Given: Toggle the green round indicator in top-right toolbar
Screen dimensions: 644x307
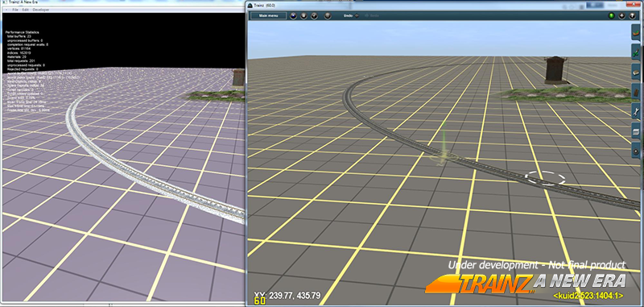Looking at the screenshot, I should [612, 16].
